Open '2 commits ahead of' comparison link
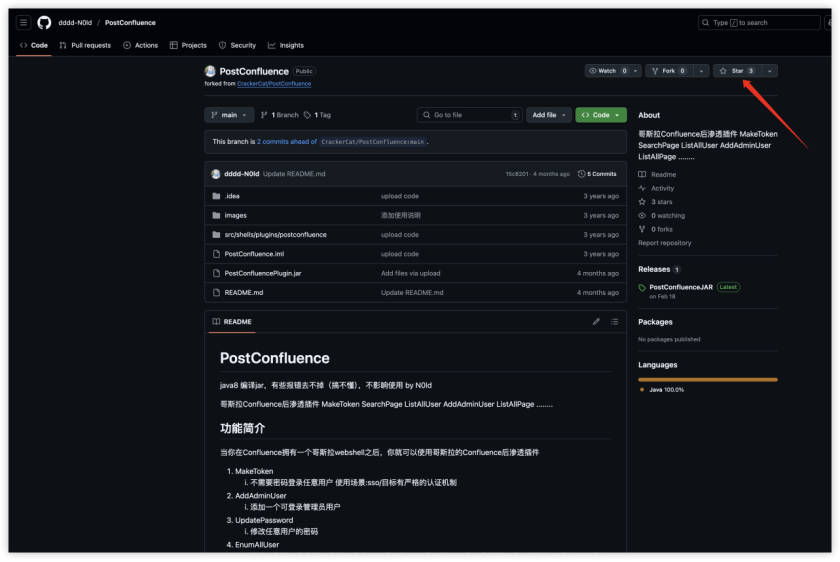Image resolution: width=840 pixels, height=562 pixels. 287,141
